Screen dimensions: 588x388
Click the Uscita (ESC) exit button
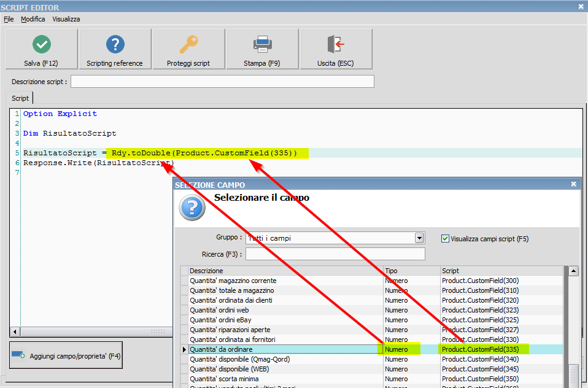(336, 49)
